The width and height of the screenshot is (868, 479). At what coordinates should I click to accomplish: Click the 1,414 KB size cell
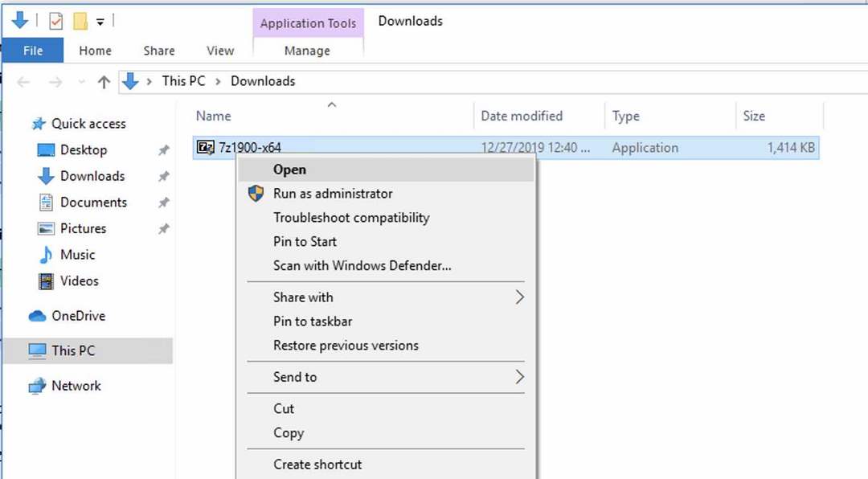pyautogui.click(x=791, y=147)
